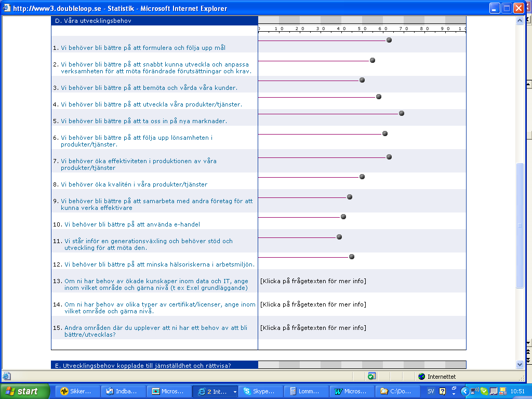The height and width of the screenshot is (399, 532).
Task: Open question 6 about following up profitability
Action: pyautogui.click(x=137, y=141)
